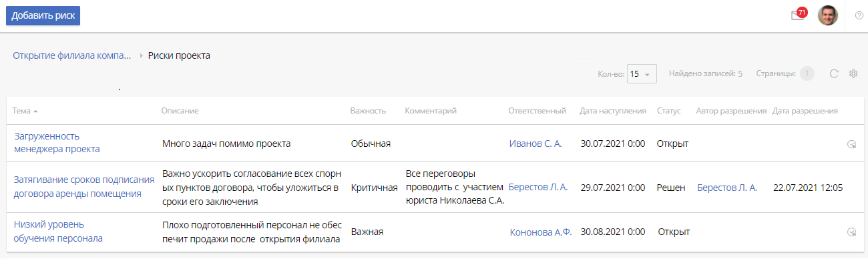Select date 30.08.2021 0:00
868x259 pixels.
(613, 232)
